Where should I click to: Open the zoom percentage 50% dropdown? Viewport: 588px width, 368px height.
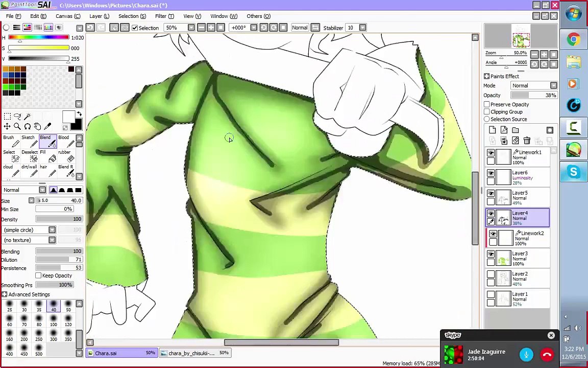[x=191, y=28]
